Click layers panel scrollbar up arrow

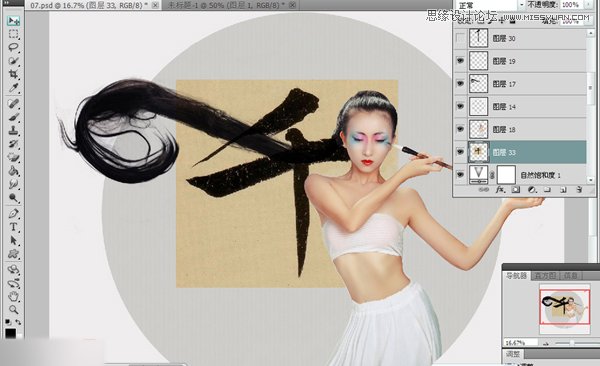(x=591, y=33)
